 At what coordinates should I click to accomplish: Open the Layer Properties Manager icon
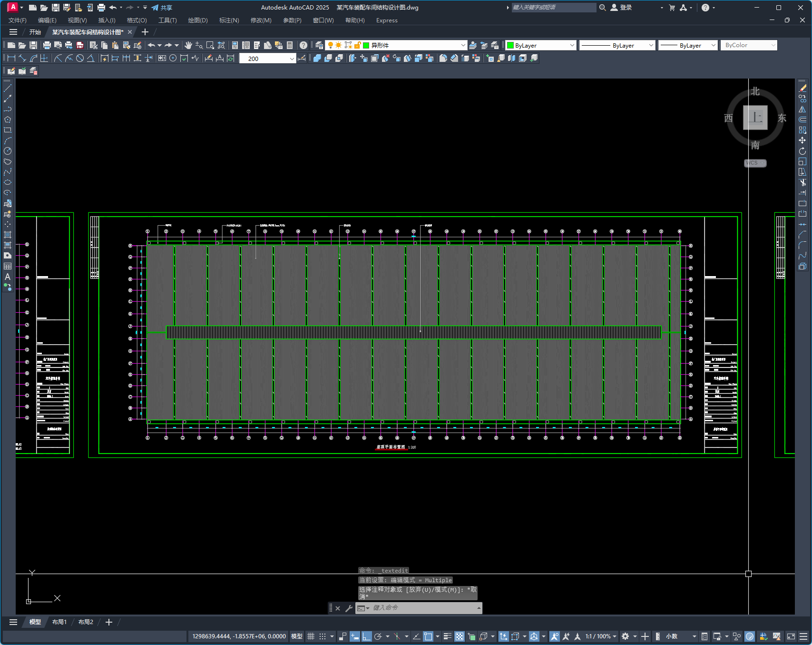[319, 45]
